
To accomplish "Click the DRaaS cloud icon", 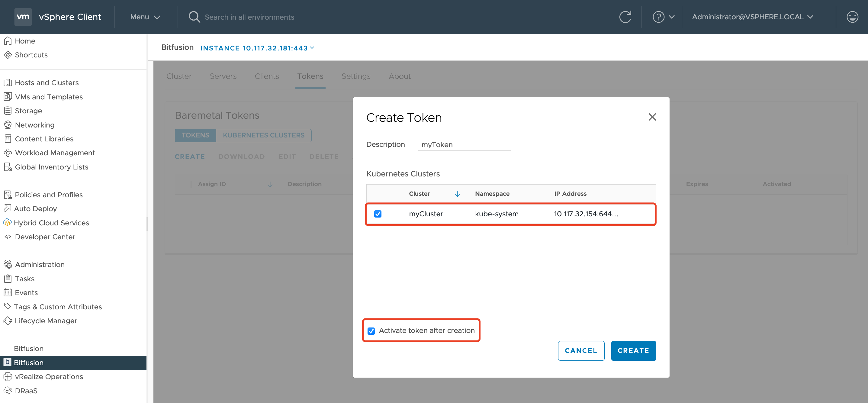I will [x=8, y=391].
